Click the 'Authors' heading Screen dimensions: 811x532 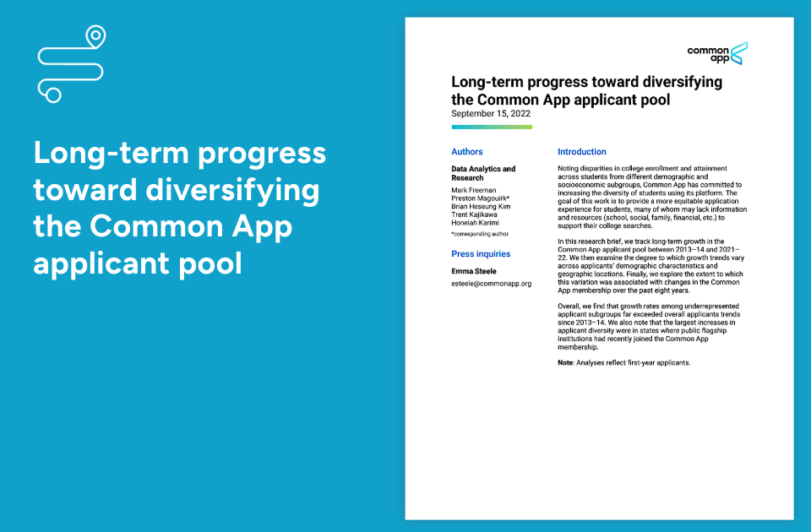[466, 151]
